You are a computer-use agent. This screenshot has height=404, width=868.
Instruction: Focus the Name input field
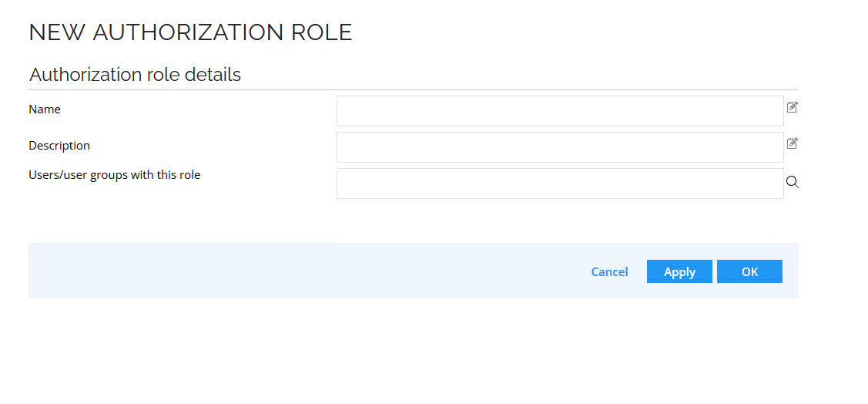pyautogui.click(x=560, y=111)
